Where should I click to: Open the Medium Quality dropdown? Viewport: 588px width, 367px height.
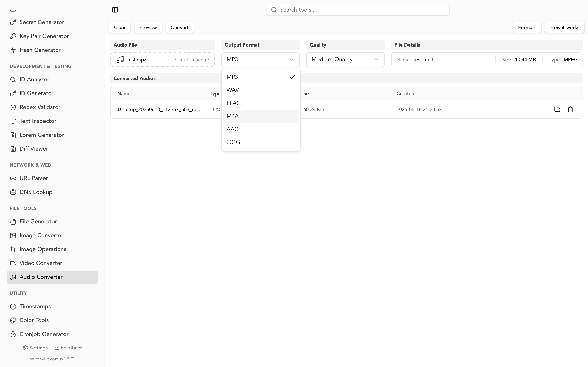345,59
